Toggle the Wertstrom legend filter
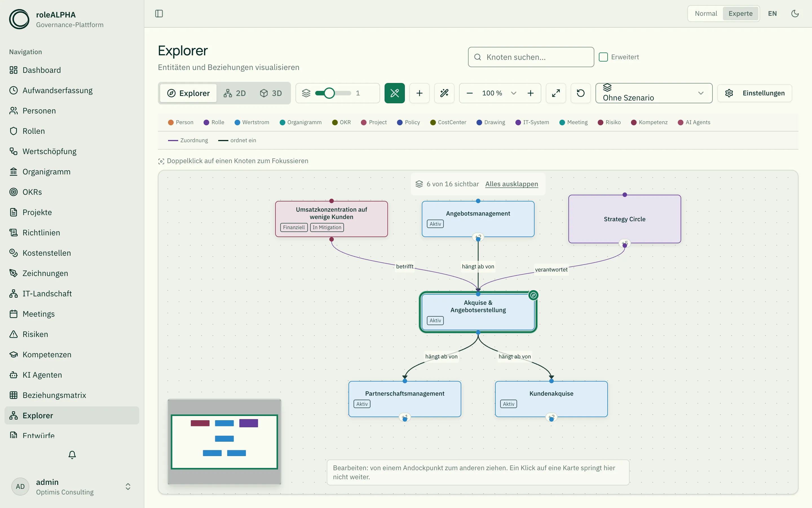Image resolution: width=812 pixels, height=508 pixels. point(252,122)
